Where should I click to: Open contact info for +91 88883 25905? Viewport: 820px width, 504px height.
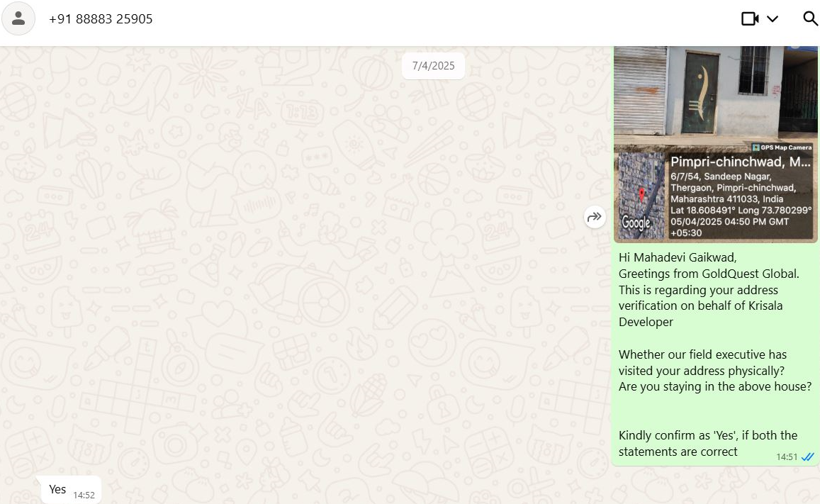pos(101,19)
